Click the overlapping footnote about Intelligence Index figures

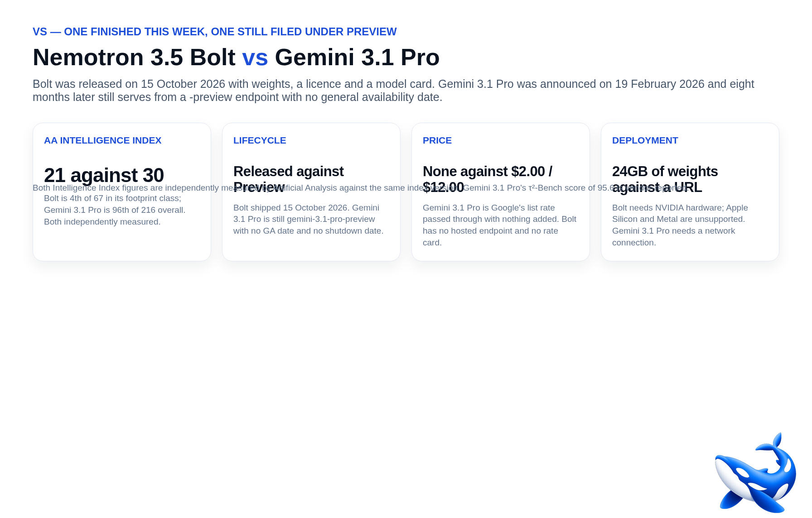(x=360, y=188)
